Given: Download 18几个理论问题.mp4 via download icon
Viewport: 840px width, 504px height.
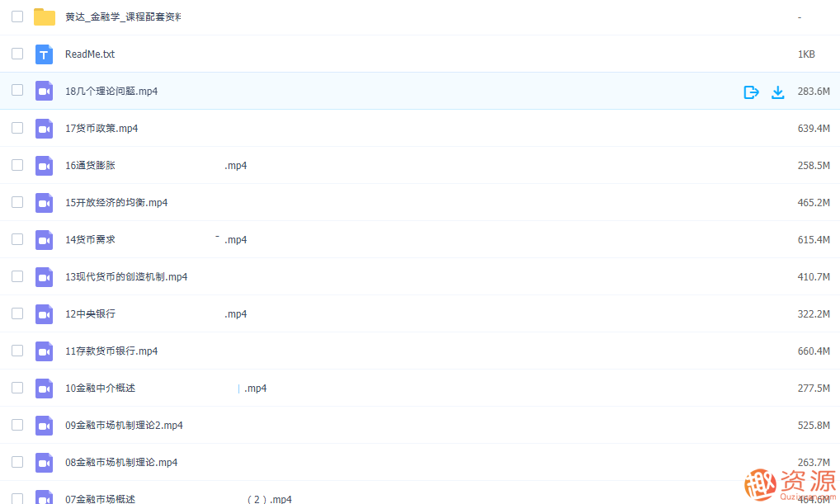Looking at the screenshot, I should (x=778, y=92).
